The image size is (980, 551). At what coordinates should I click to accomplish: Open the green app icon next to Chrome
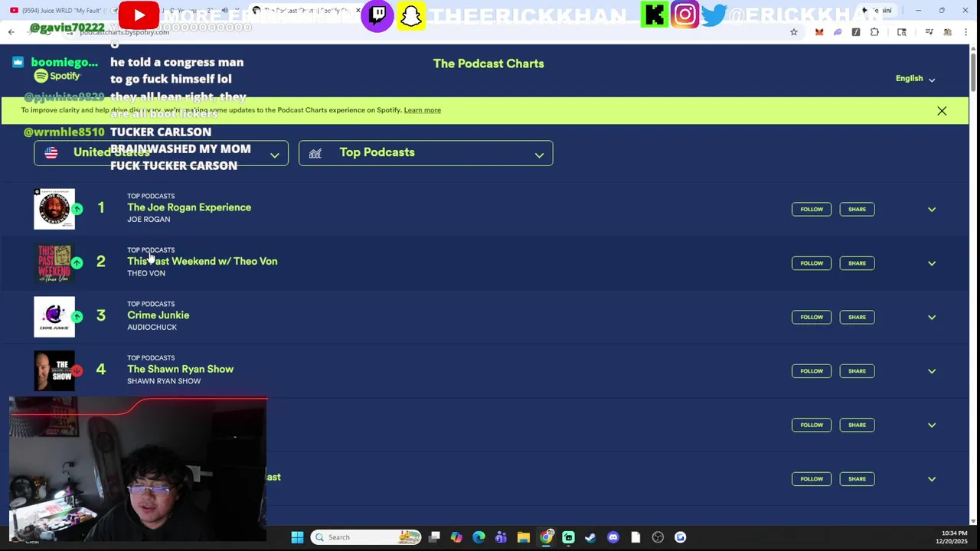coord(568,537)
